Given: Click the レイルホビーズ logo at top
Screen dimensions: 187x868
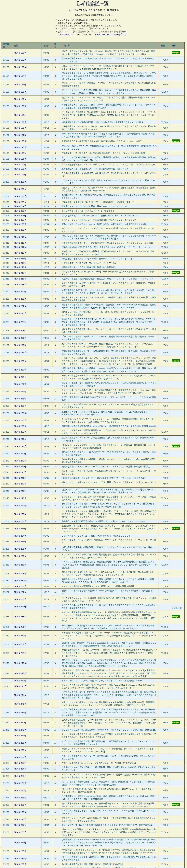Looking at the screenshot, I should coord(93,4).
